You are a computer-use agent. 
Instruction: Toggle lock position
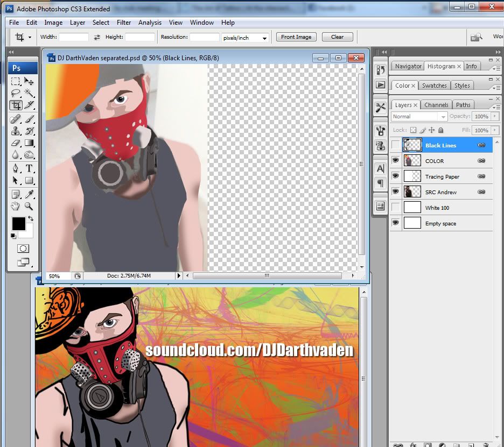click(x=432, y=130)
